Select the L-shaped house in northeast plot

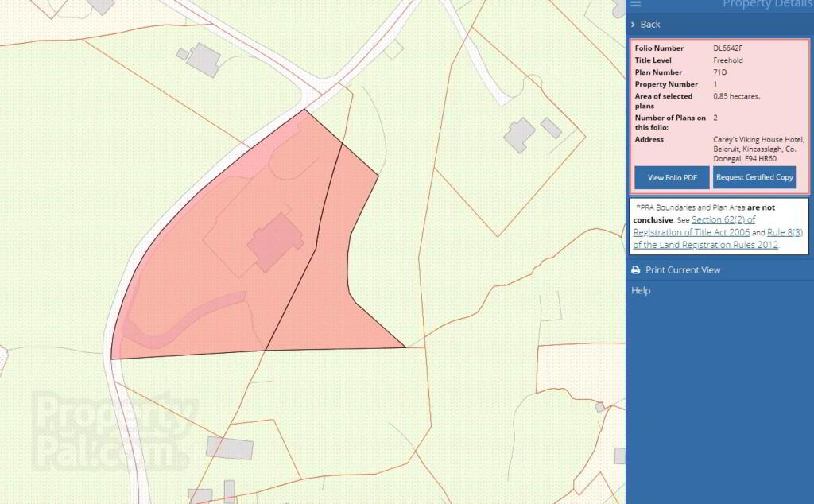(x=519, y=135)
